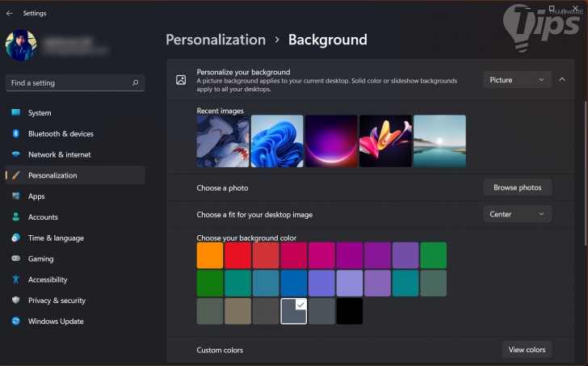Open Gaming settings
588x366 pixels.
point(75,259)
